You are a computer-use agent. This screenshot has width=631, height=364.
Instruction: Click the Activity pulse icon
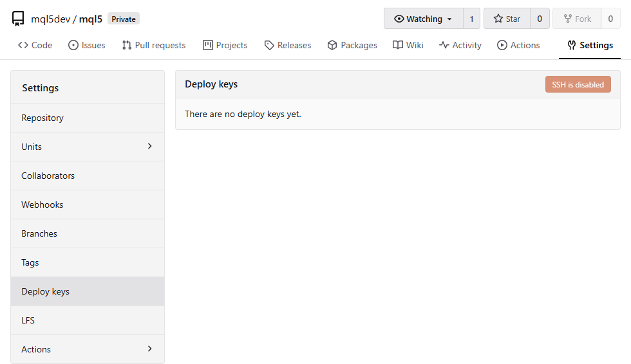point(444,45)
